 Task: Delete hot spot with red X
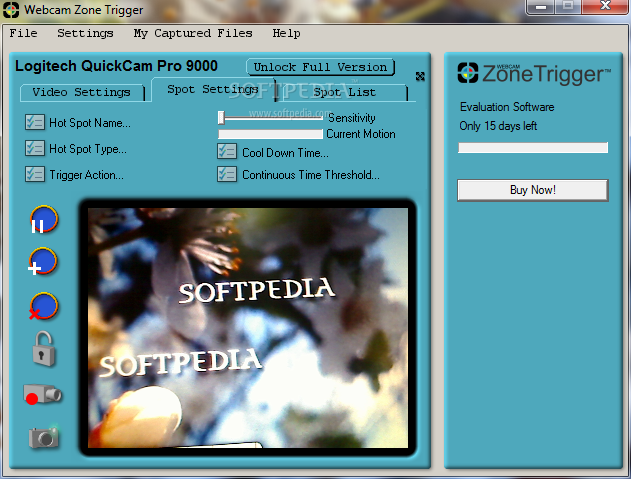coord(43,306)
